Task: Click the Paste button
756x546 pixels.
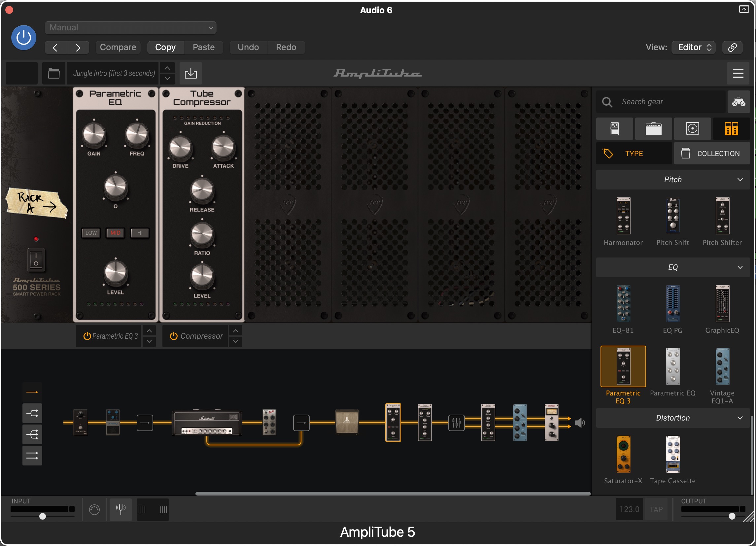Action: [203, 47]
